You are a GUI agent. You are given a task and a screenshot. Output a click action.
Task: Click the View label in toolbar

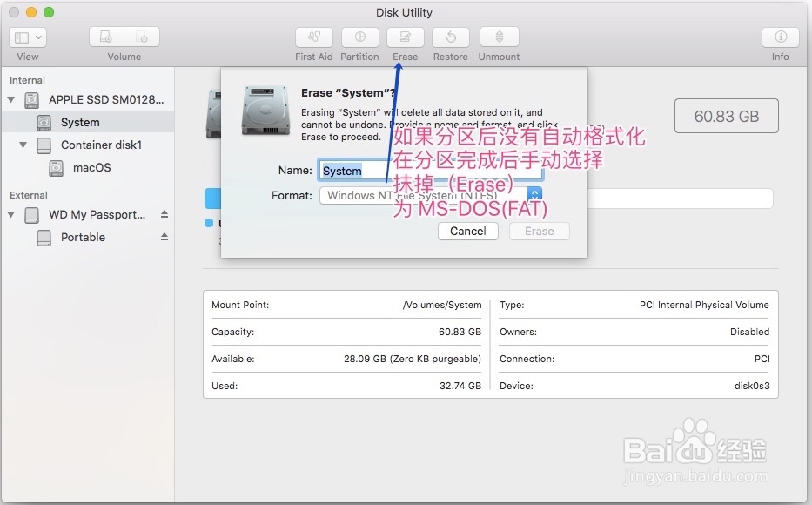pyautogui.click(x=28, y=57)
